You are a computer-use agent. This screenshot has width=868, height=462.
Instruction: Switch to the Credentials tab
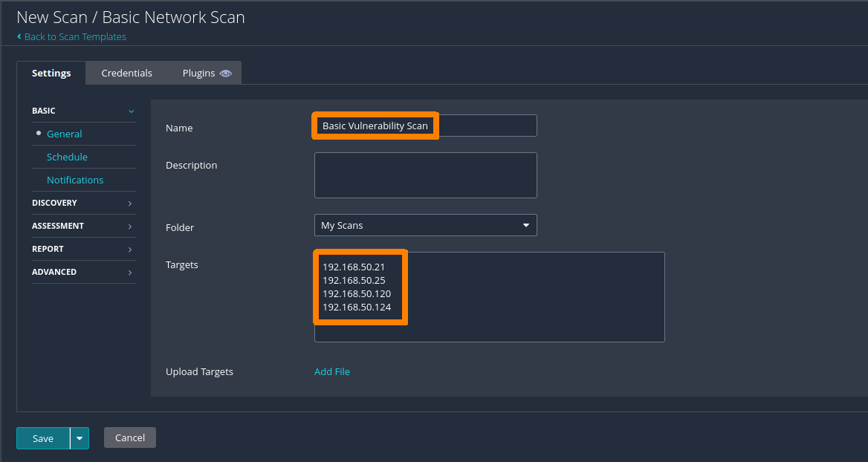click(x=126, y=73)
